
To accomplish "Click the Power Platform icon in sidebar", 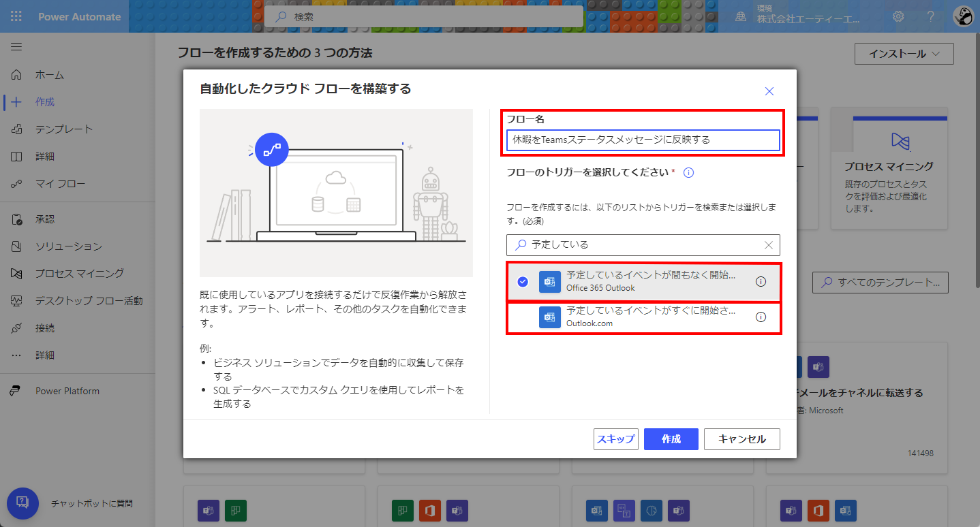I will [14, 391].
